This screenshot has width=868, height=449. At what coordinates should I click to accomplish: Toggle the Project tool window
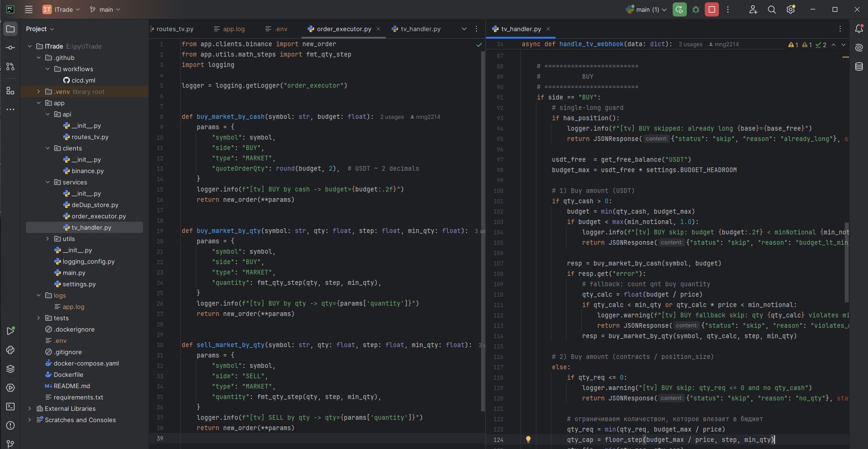(10, 29)
